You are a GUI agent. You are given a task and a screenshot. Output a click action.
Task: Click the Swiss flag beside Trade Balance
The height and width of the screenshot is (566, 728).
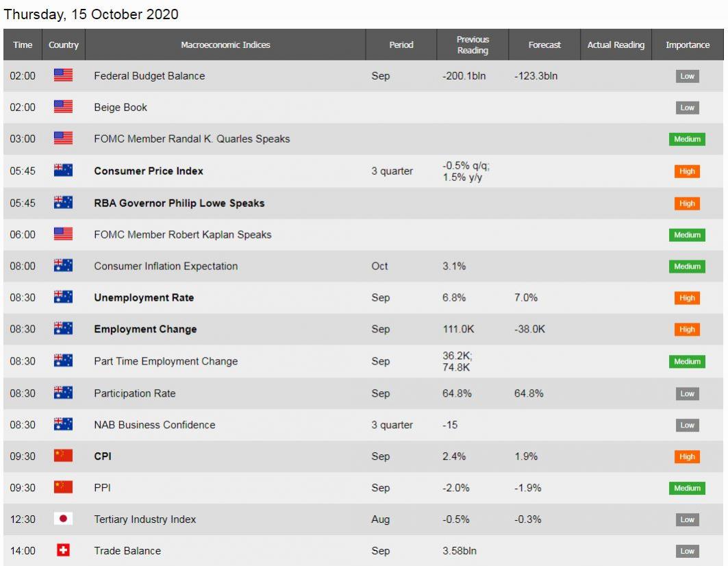pyautogui.click(x=63, y=550)
